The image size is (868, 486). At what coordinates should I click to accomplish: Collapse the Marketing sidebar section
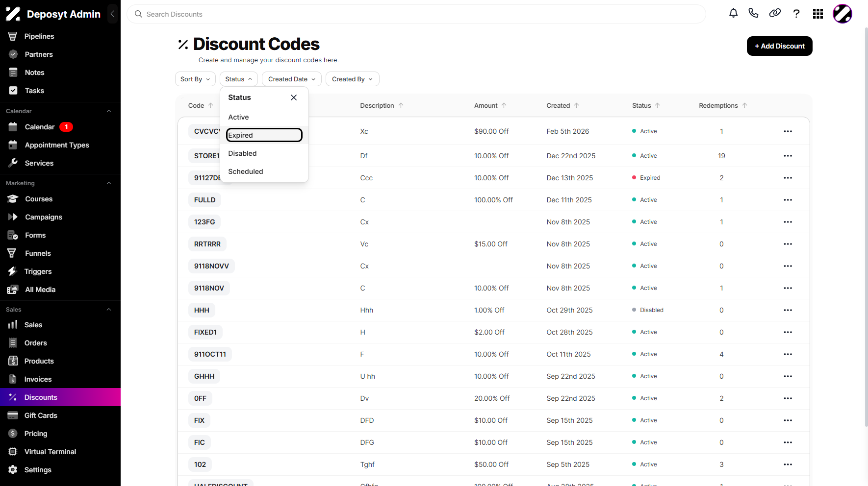pos(109,183)
